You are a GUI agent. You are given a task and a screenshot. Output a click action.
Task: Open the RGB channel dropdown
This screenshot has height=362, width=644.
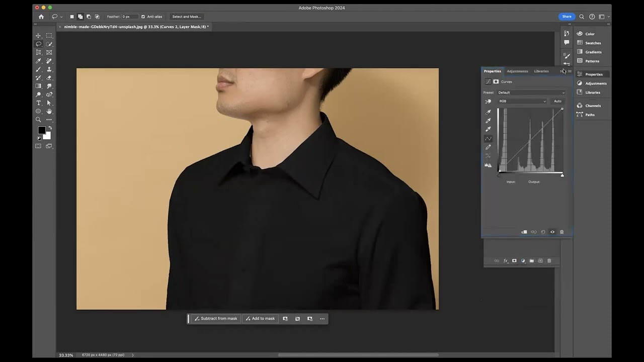click(x=522, y=101)
